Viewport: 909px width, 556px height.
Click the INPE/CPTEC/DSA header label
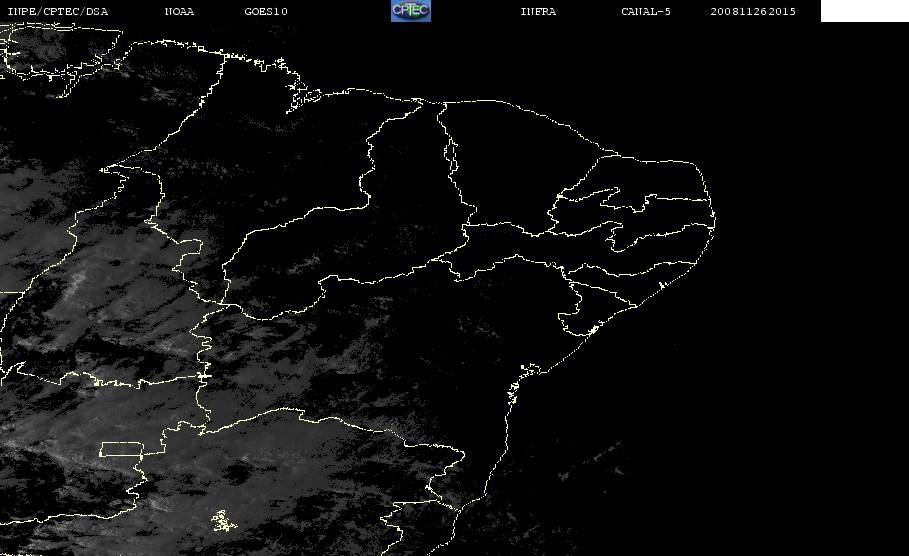(x=57, y=11)
